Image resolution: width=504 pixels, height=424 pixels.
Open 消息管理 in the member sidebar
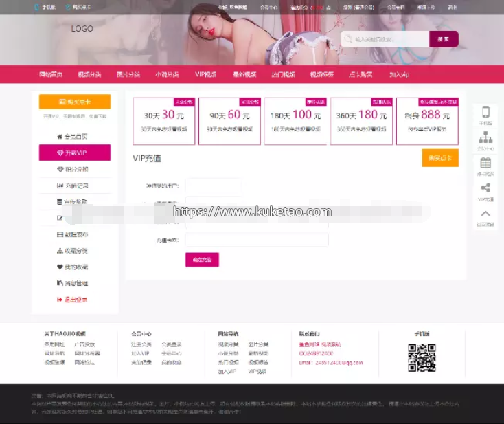[75, 283]
